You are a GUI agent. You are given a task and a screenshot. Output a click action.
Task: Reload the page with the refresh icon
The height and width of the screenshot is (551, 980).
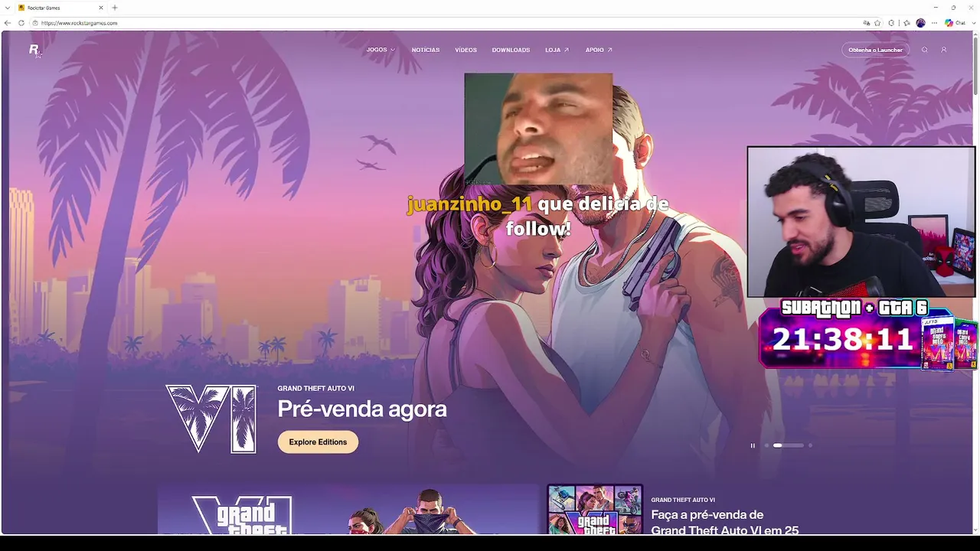point(21,23)
